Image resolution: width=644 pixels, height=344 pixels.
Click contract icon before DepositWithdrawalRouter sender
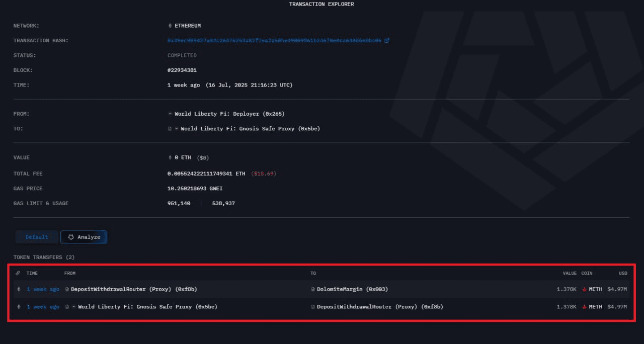(67, 289)
